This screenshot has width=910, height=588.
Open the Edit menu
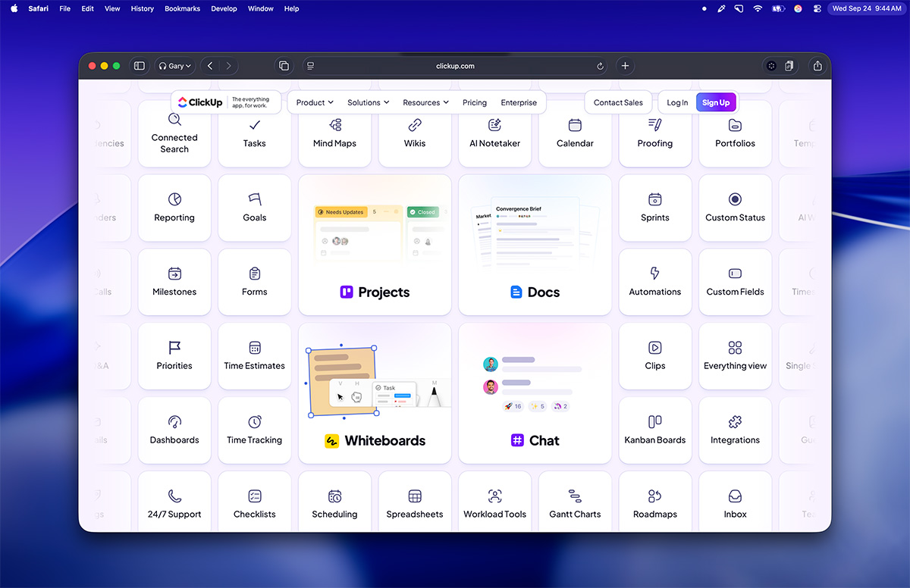click(88, 8)
